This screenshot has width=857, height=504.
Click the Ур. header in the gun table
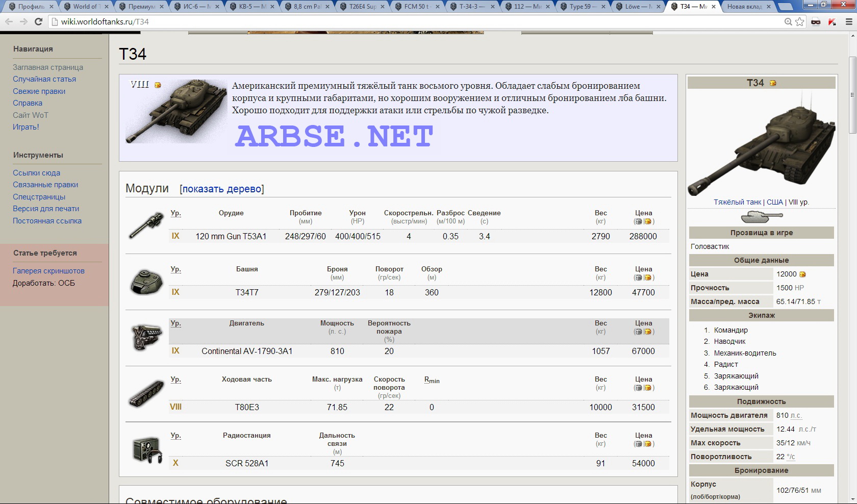[x=175, y=213]
